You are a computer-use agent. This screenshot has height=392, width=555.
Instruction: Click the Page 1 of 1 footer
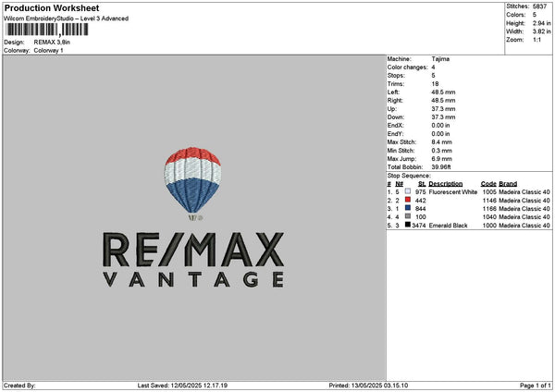click(x=536, y=386)
